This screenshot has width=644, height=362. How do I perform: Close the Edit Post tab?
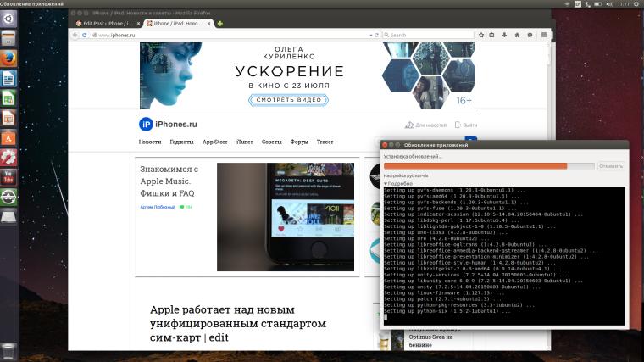click(138, 24)
